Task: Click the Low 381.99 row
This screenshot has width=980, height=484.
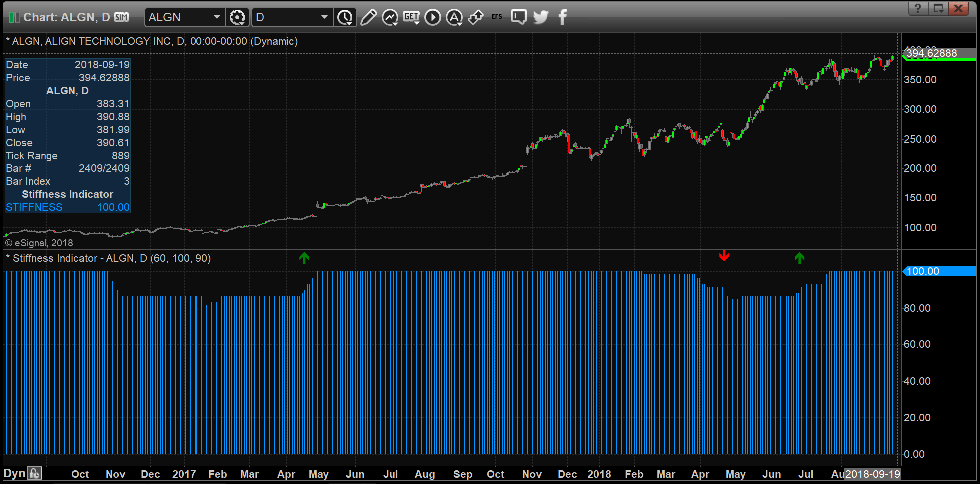Action: 68,130
